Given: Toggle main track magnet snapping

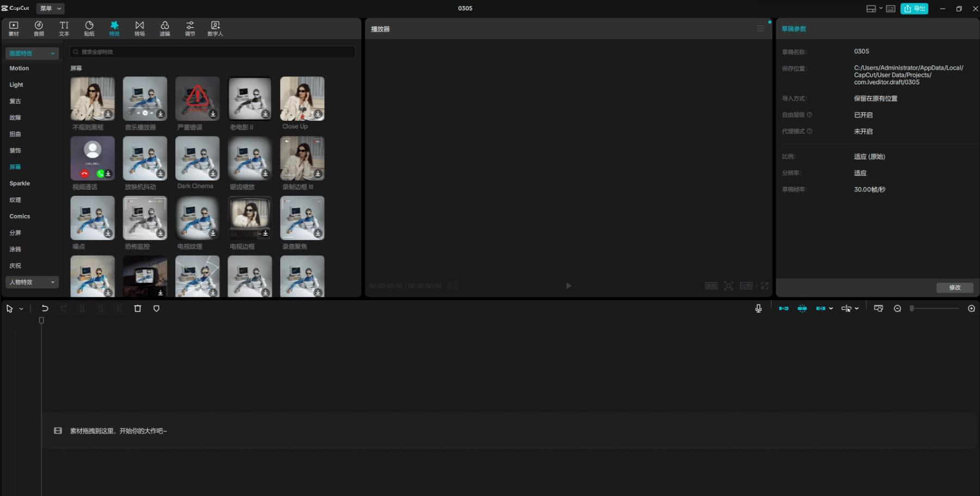Looking at the screenshot, I should pyautogui.click(x=784, y=308).
